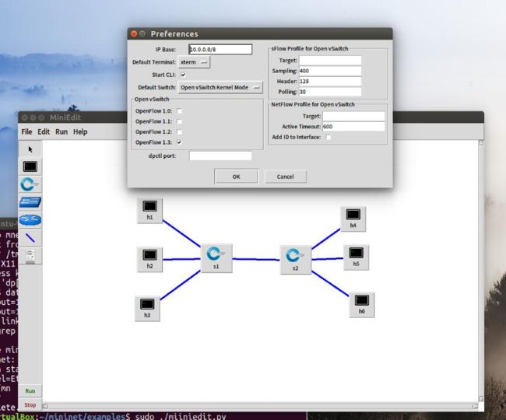
Task: Open the Default Terminal xterm dropdown
Action: click(194, 62)
